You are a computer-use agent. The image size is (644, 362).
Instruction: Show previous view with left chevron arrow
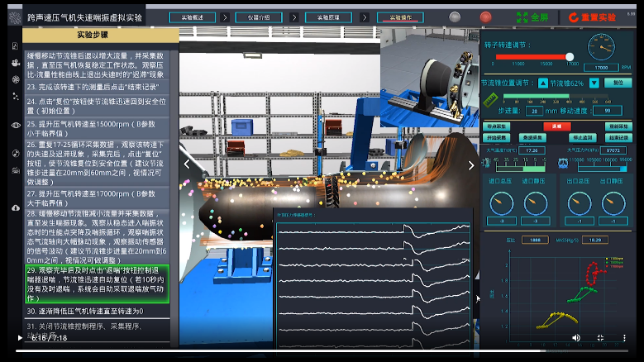click(x=186, y=164)
